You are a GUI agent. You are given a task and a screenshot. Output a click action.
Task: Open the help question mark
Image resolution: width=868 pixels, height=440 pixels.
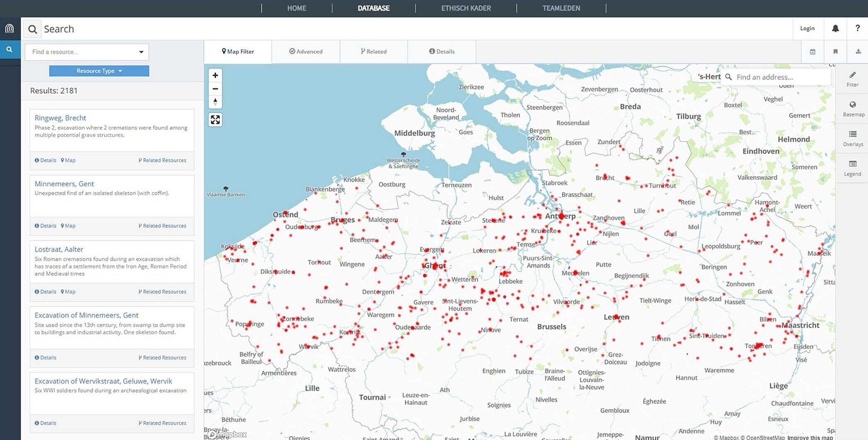click(857, 28)
